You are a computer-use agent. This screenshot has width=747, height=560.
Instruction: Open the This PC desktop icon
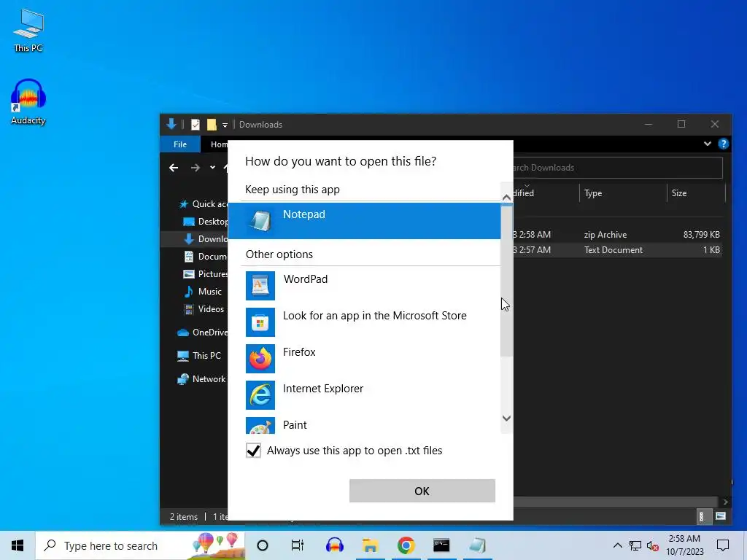click(x=28, y=31)
